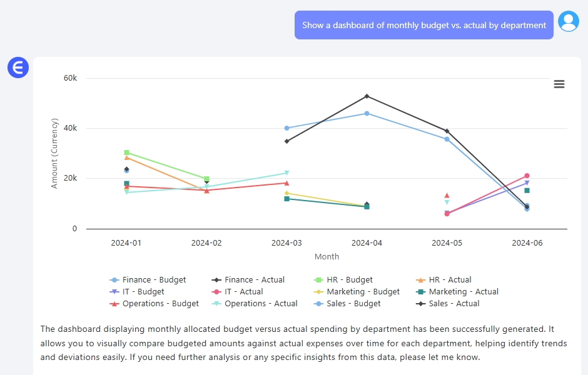Hide Marketing - Actual series in legend
588x375 pixels.
[457, 292]
